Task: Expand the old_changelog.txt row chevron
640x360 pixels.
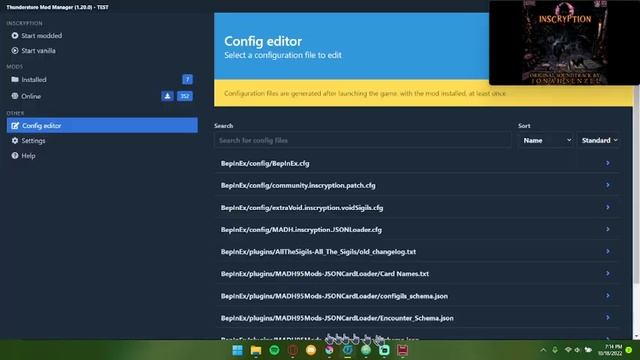Action: coord(608,251)
